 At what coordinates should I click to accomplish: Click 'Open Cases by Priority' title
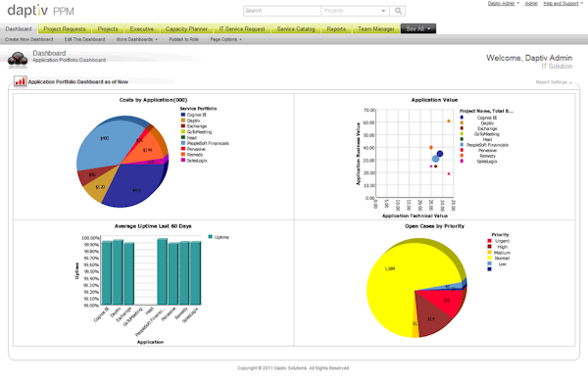(x=434, y=226)
